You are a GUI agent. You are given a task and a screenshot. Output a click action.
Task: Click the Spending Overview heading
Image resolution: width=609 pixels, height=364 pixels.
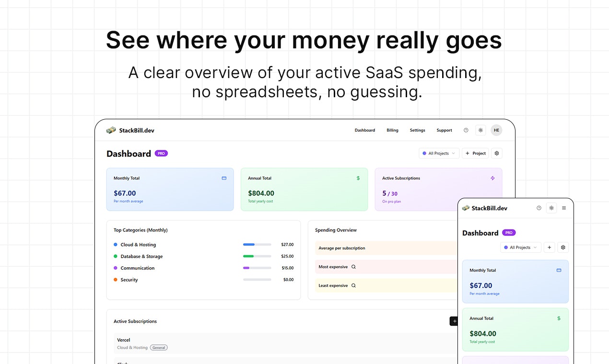(x=336, y=230)
